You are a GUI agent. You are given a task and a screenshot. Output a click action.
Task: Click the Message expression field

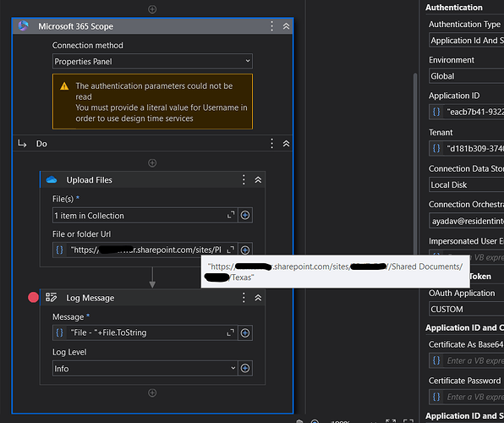(145, 332)
